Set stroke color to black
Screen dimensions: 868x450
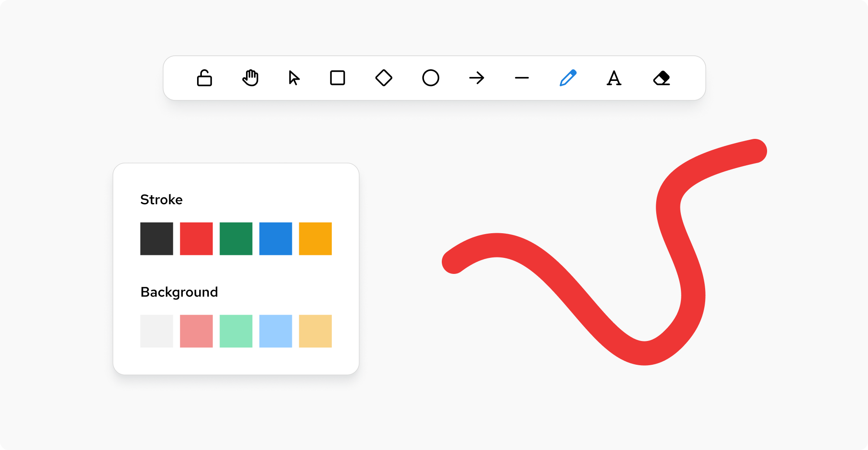(x=157, y=239)
